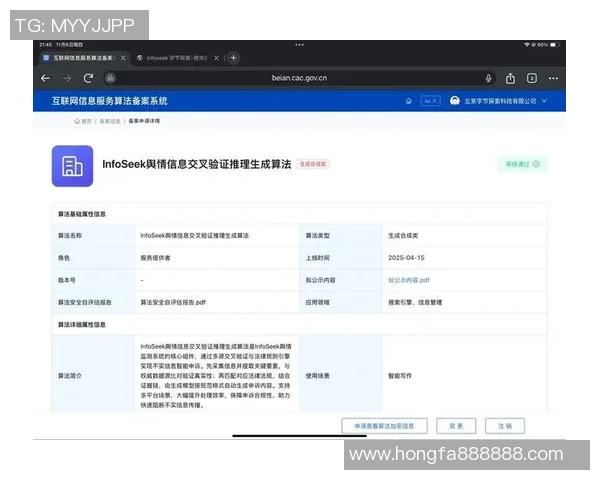The image size is (600, 480).
Task: Tap the microphone voice search icon
Action: (x=488, y=78)
